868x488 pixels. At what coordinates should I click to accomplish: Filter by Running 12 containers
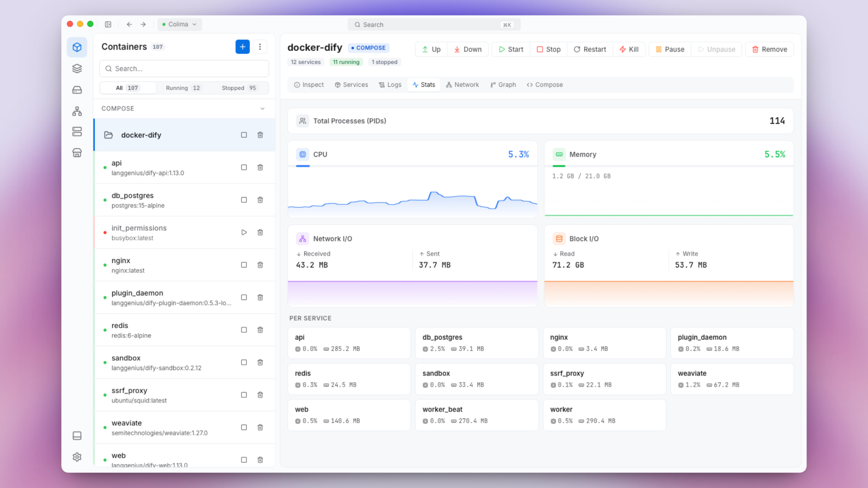click(183, 88)
